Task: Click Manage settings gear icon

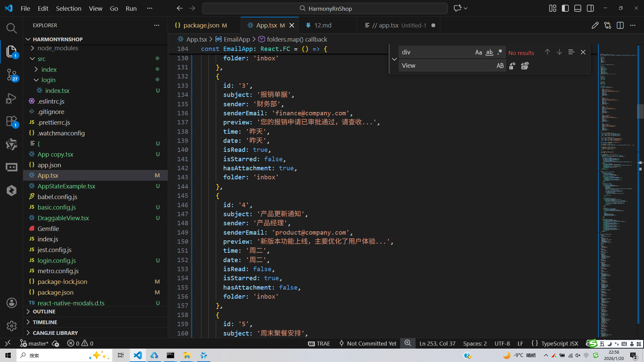Action: (x=11, y=326)
